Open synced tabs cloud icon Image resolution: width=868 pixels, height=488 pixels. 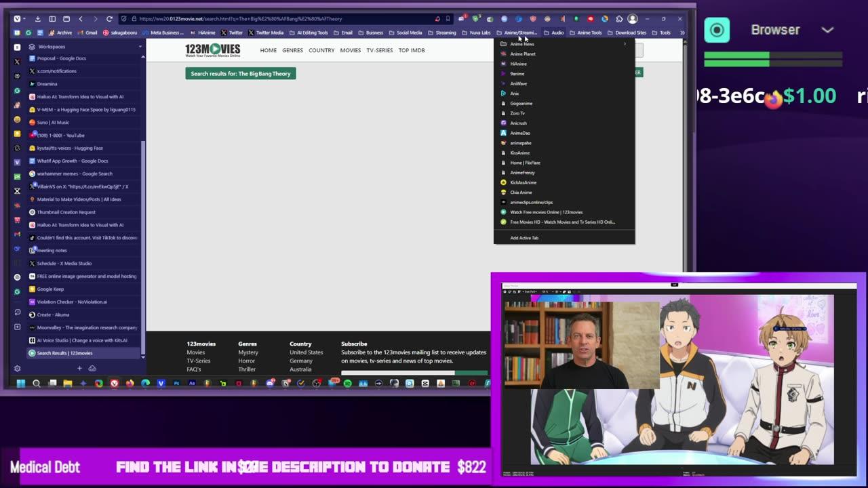pos(92,368)
